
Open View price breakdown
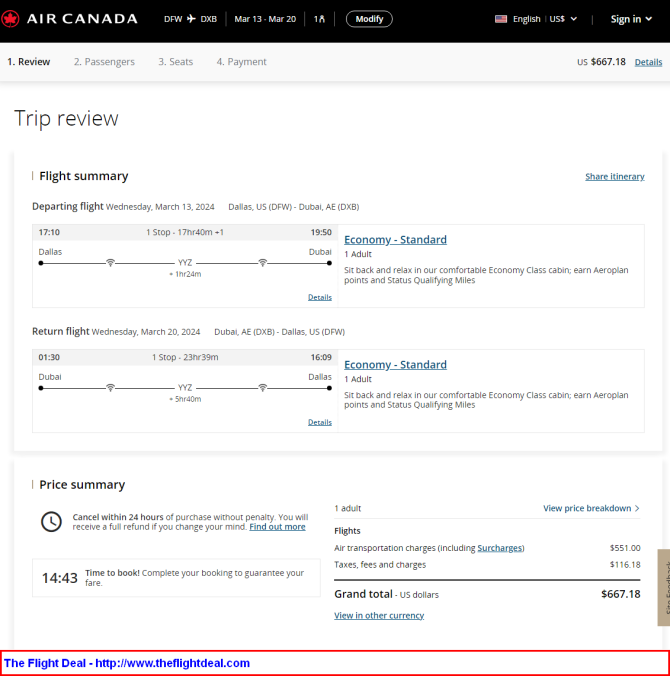click(x=591, y=508)
